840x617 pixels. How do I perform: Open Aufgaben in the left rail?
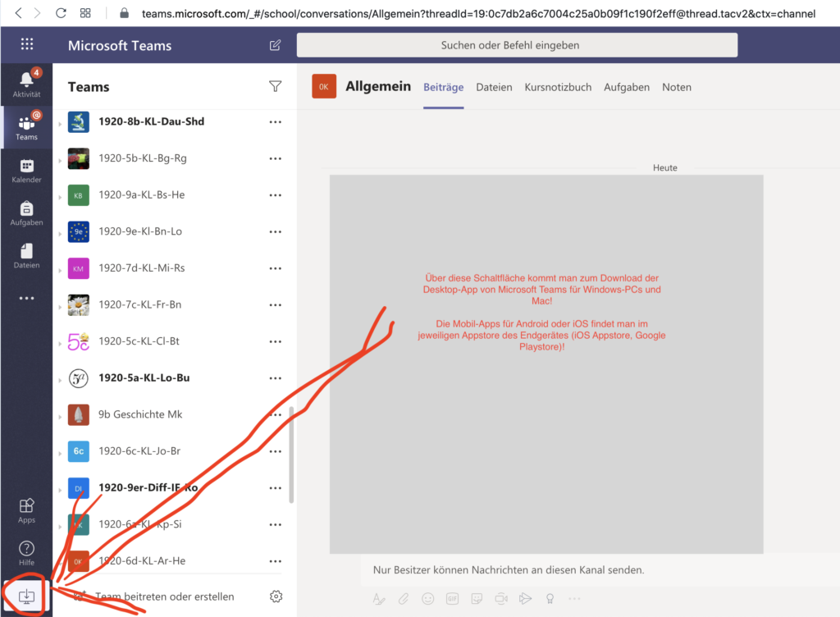pyautogui.click(x=26, y=213)
